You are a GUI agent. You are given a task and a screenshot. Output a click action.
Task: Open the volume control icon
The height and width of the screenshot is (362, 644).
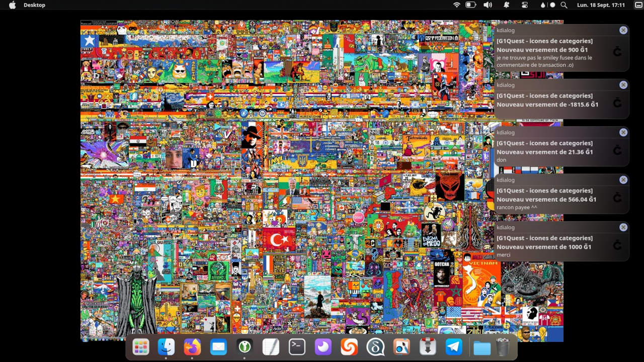tap(488, 5)
